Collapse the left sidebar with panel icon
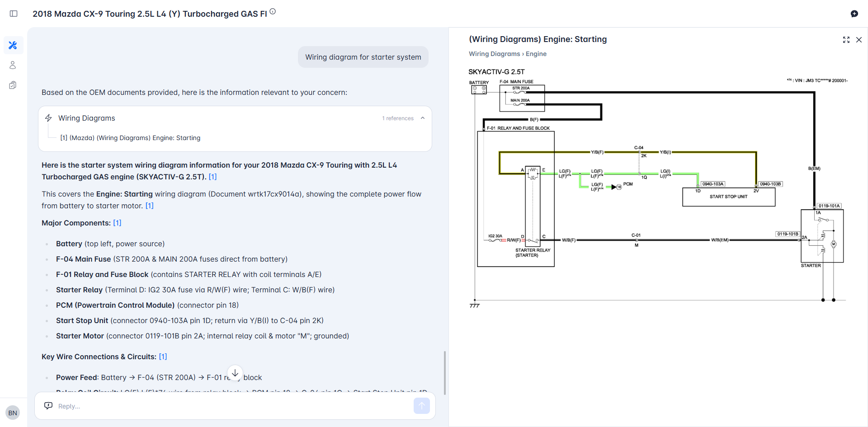The image size is (868, 427). click(14, 14)
